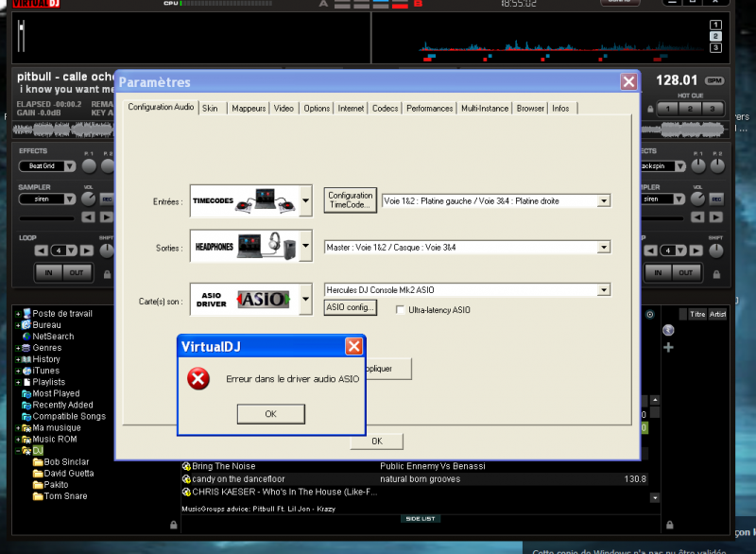Collapse the DJ folder in browser
Image resolution: width=756 pixels, height=554 pixels.
point(18,450)
